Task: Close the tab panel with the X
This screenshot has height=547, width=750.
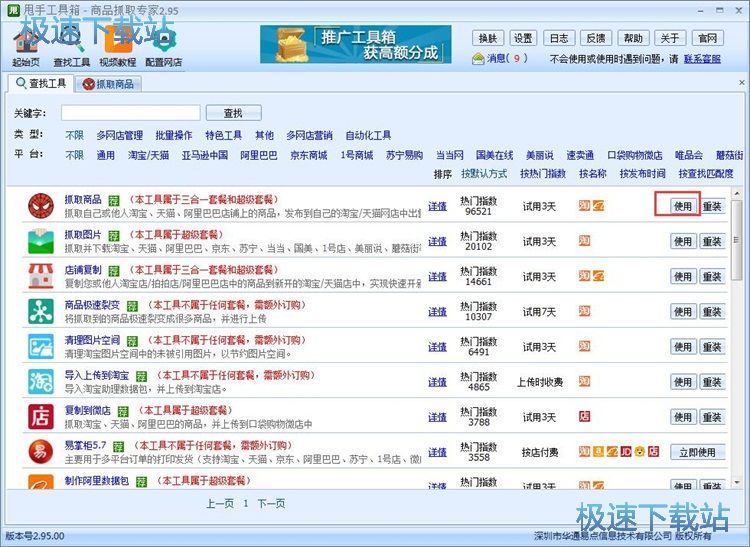Action: (742, 83)
